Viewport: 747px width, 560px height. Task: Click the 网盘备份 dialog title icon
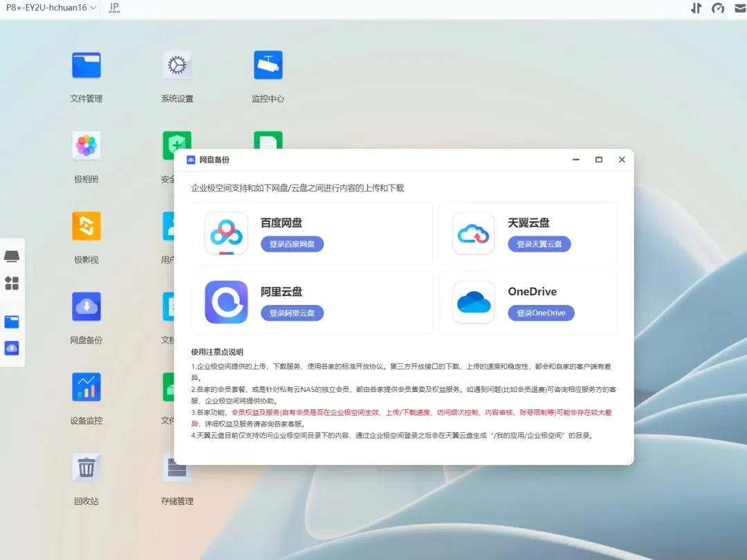(191, 160)
